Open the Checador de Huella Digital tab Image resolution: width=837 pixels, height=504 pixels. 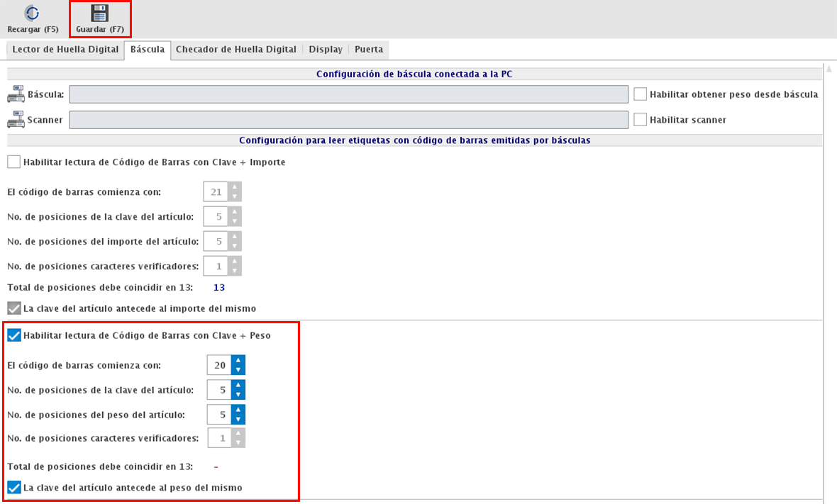[235, 50]
